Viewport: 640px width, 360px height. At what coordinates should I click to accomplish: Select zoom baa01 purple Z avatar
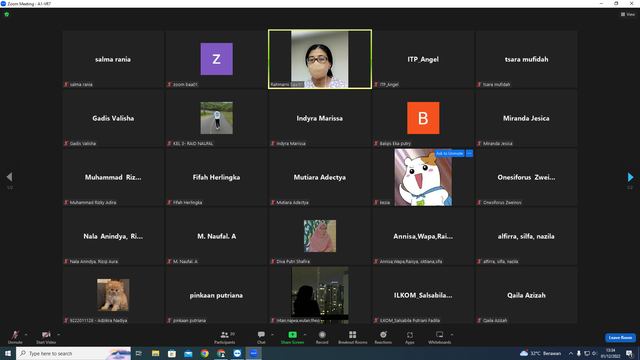pyautogui.click(x=217, y=59)
